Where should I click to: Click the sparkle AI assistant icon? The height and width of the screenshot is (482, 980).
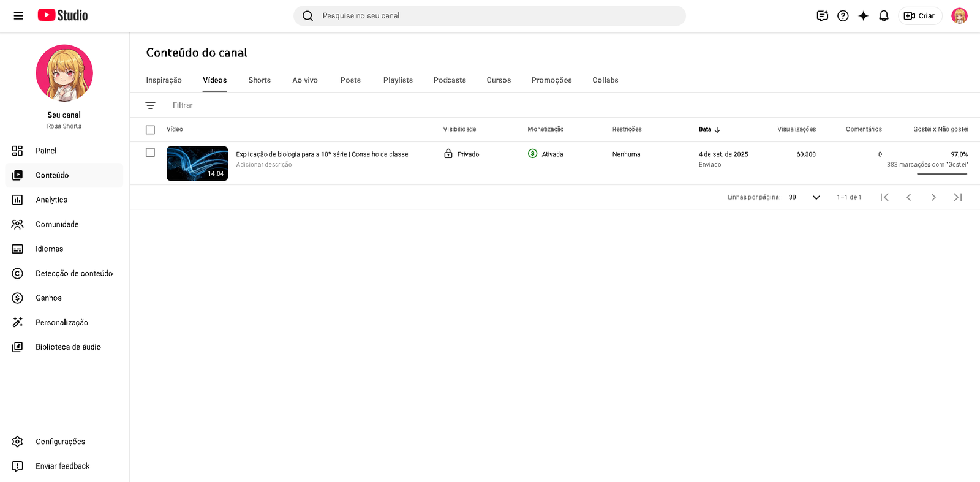863,16
